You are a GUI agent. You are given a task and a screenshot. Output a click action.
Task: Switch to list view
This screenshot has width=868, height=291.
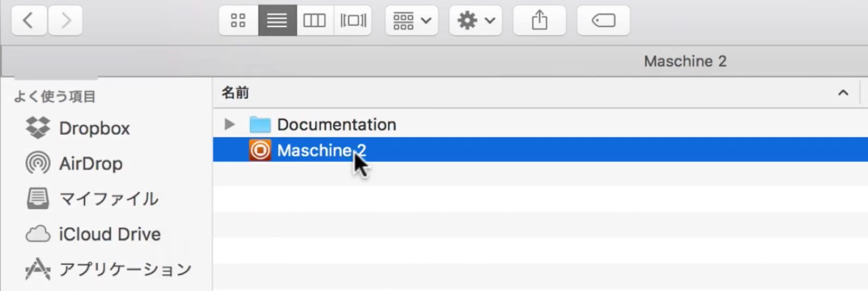278,21
